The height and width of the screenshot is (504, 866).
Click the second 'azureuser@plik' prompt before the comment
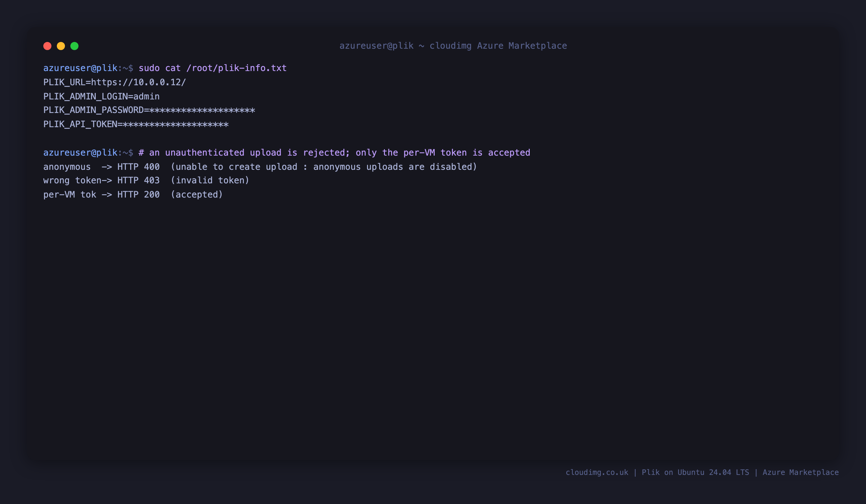click(81, 153)
